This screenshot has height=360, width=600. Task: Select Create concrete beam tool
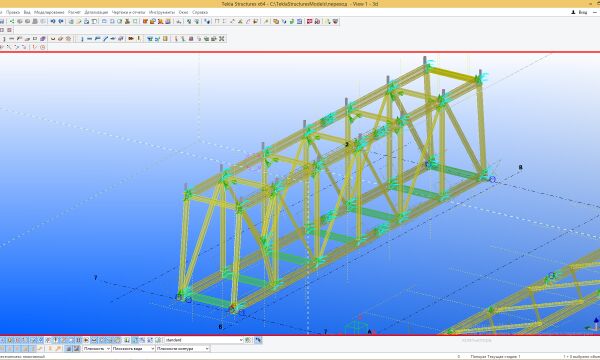click(11, 39)
